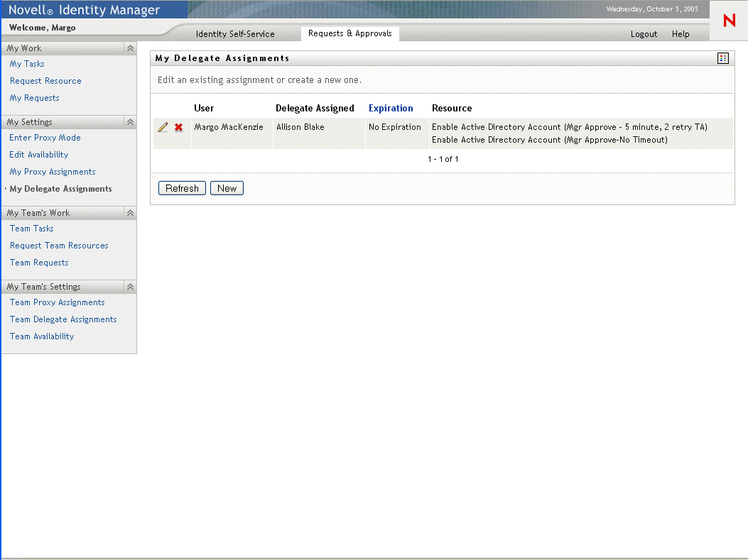The width and height of the screenshot is (748, 560).
Task: Click the New button
Action: [x=227, y=188]
